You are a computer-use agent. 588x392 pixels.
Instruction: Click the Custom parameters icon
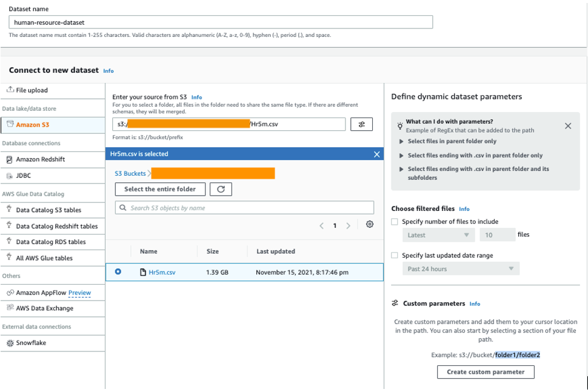tap(395, 303)
